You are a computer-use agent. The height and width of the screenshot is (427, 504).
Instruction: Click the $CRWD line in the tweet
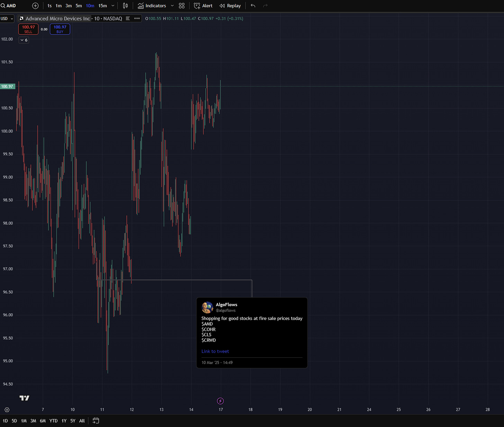coord(209,340)
